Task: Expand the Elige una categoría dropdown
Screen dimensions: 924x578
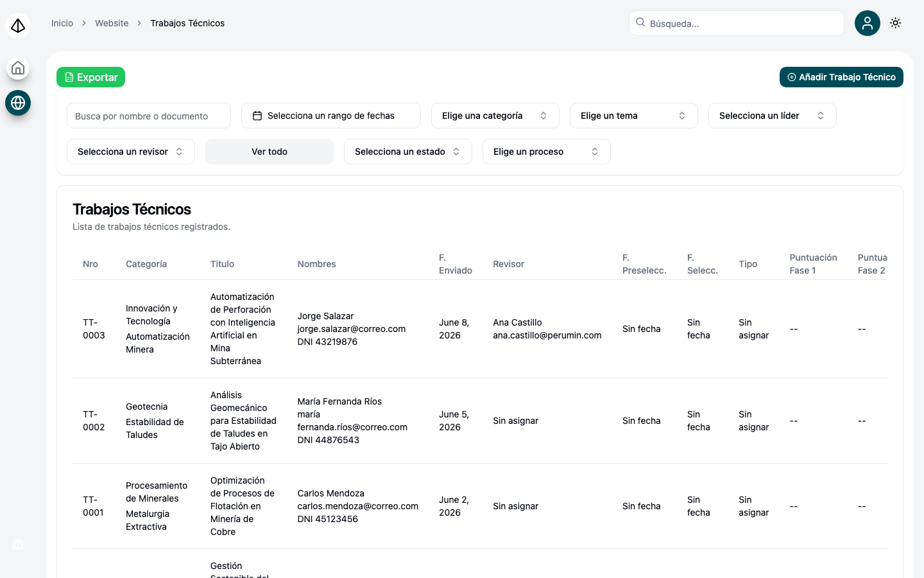Action: [x=495, y=116]
